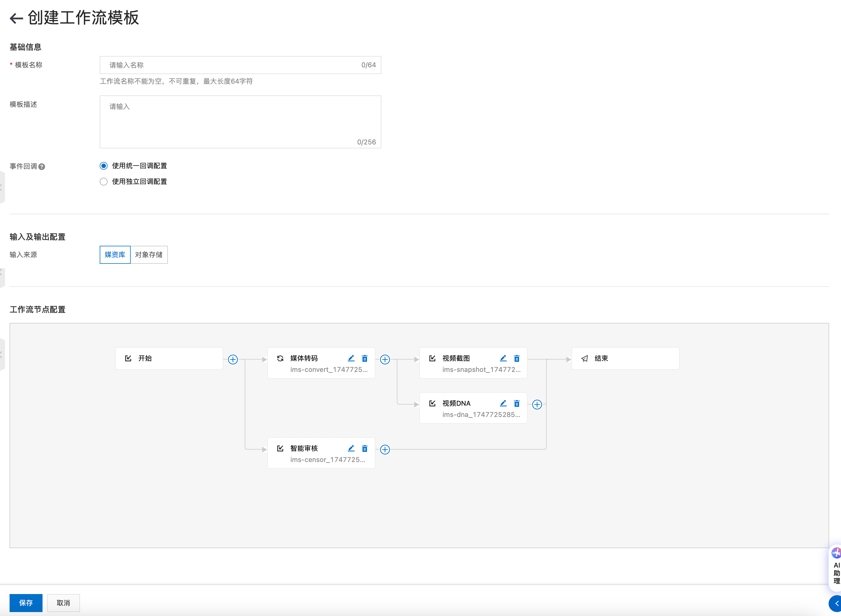Viewport: 841px width, 616px height.
Task: Select 使用独立回调配置 radio option
Action: coord(104,182)
